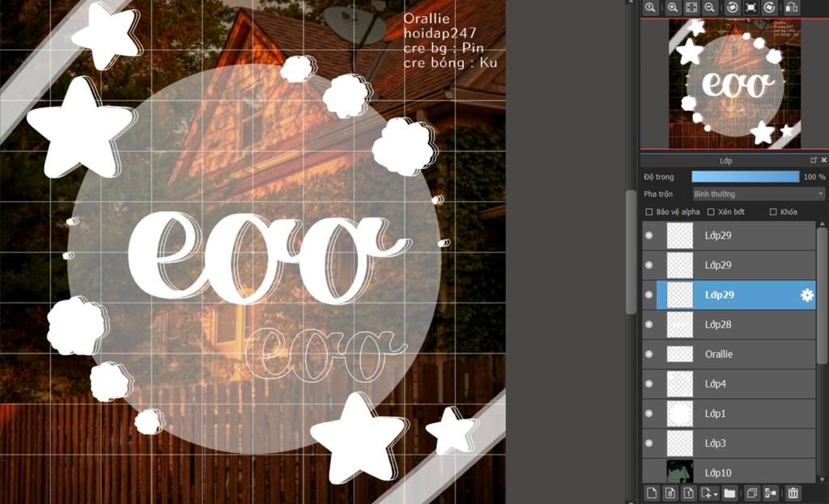This screenshot has width=829, height=504.
Task: Click the layer list scrollbar
Action: [821, 296]
